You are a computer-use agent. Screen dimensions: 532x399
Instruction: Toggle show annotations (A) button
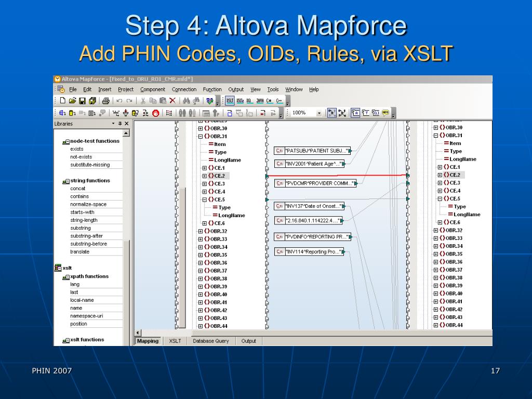(x=355, y=113)
